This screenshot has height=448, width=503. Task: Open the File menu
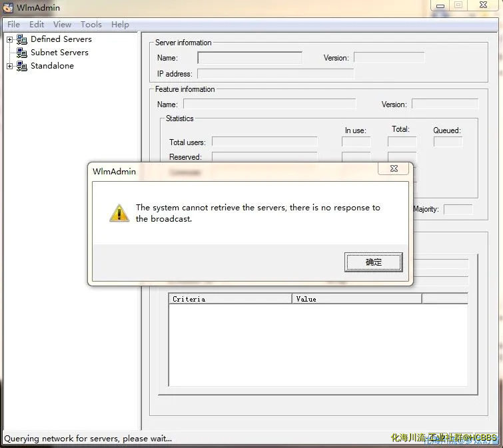tap(13, 25)
